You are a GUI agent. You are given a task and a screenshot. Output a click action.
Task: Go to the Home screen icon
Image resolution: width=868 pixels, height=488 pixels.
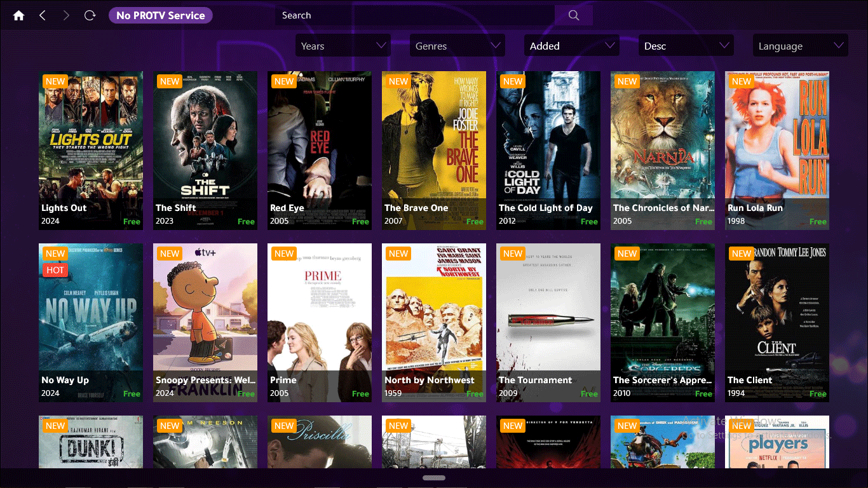point(18,15)
